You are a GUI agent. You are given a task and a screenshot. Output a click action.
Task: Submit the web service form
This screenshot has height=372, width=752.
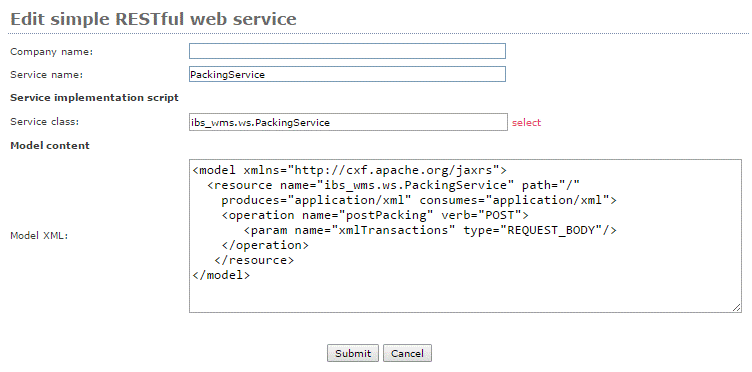coord(353,353)
